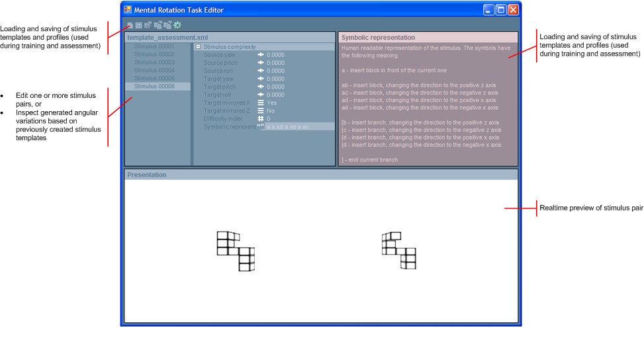Click the Difficulty index label
This screenshot has height=344, width=644.
pos(223,118)
